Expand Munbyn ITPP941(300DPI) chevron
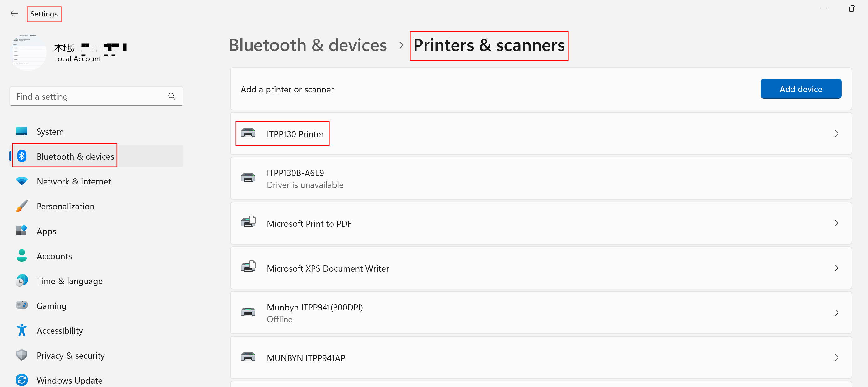This screenshot has width=868, height=387. pos(836,313)
